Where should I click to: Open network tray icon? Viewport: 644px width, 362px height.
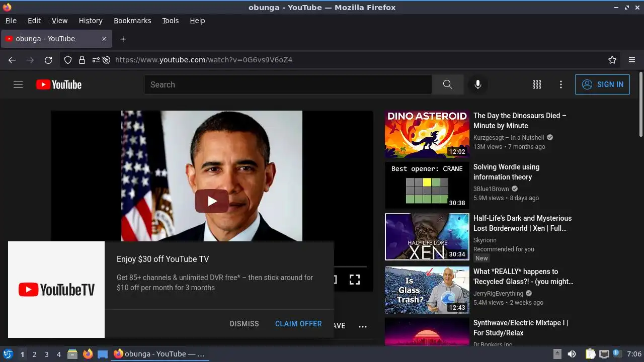click(604, 354)
